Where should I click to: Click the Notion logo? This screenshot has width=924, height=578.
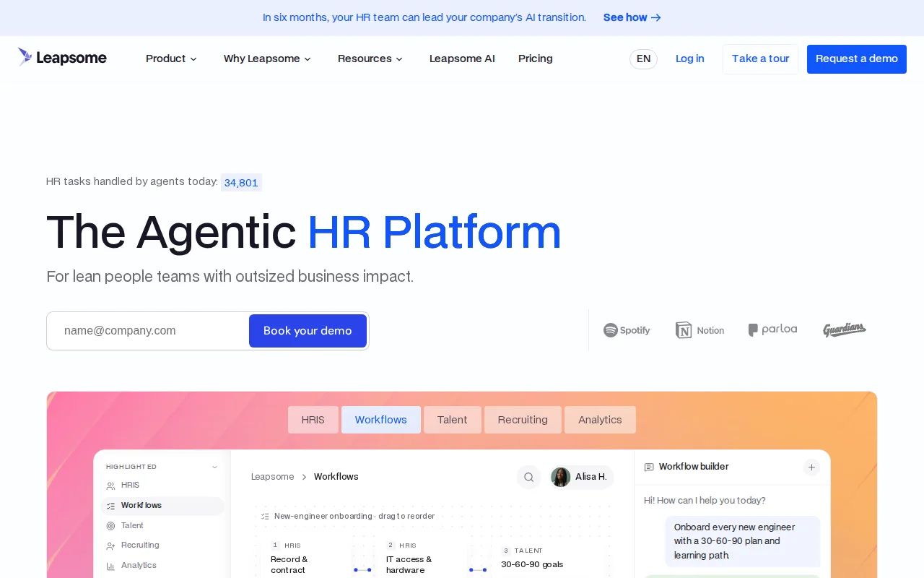pyautogui.click(x=699, y=330)
